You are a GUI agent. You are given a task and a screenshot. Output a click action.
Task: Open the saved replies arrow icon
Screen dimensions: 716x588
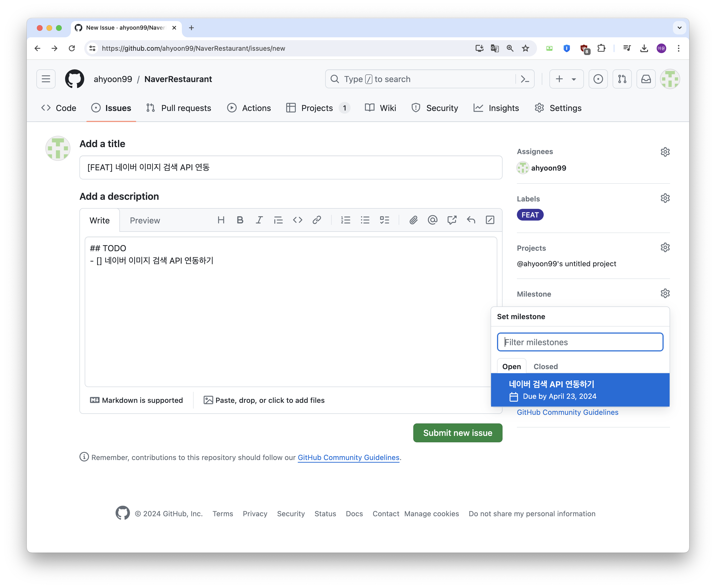471,220
